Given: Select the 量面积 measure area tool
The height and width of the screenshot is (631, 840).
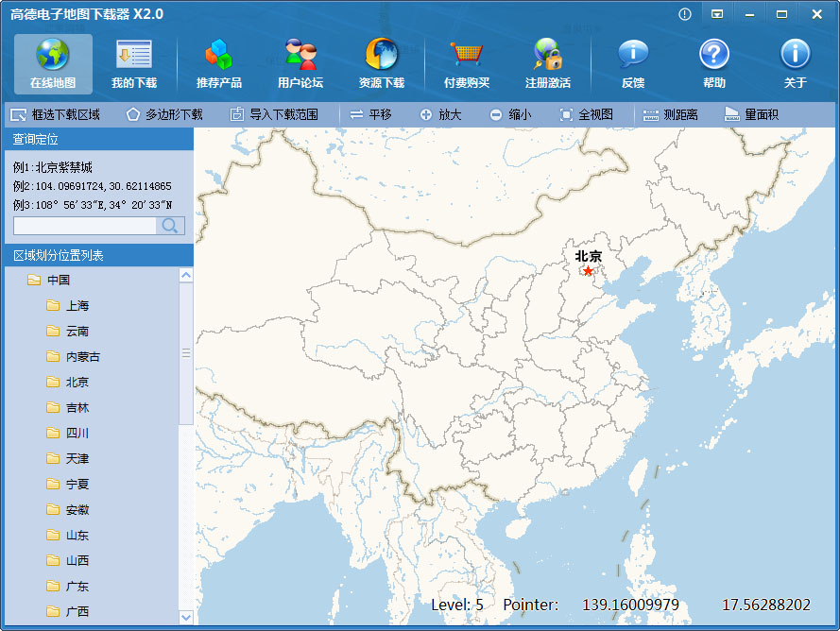Looking at the screenshot, I should [751, 114].
